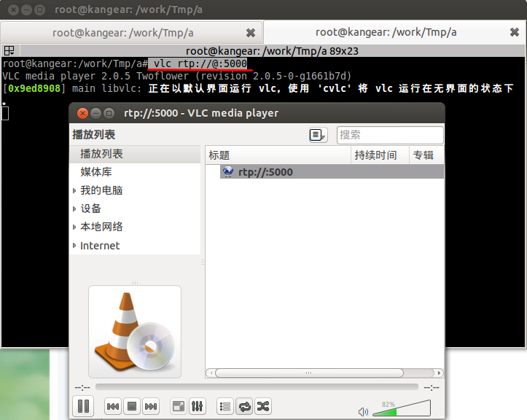Stop playback in VLC
This screenshot has width=527, height=420.
point(132,407)
